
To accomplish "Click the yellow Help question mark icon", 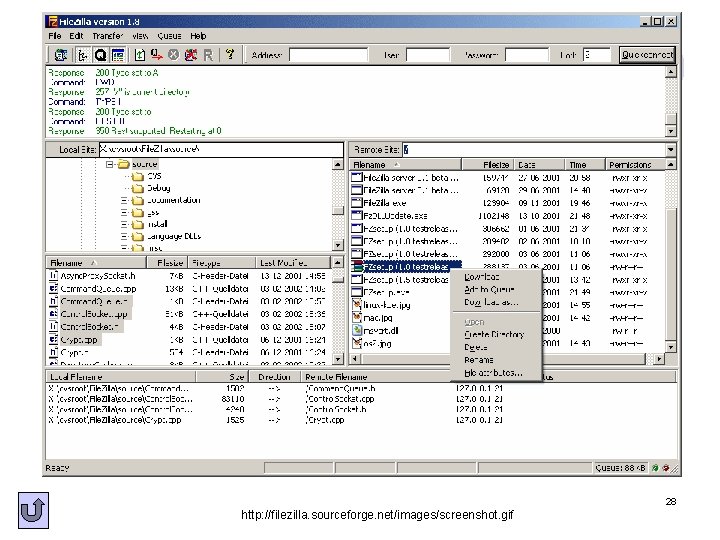I will pos(230,55).
